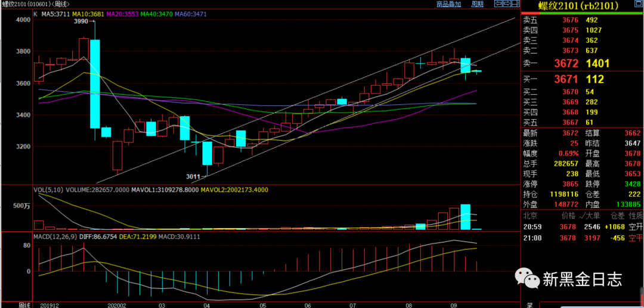Select the MA20:3553 legend label

point(123,14)
